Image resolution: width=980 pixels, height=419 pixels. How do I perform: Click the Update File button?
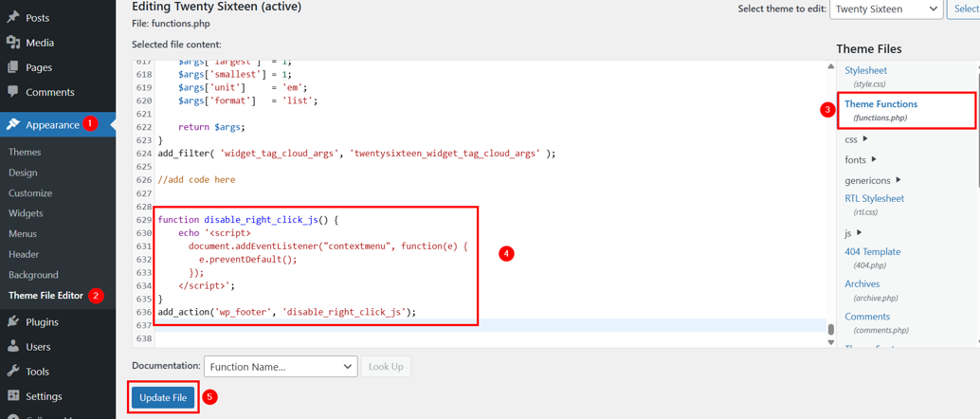163,397
